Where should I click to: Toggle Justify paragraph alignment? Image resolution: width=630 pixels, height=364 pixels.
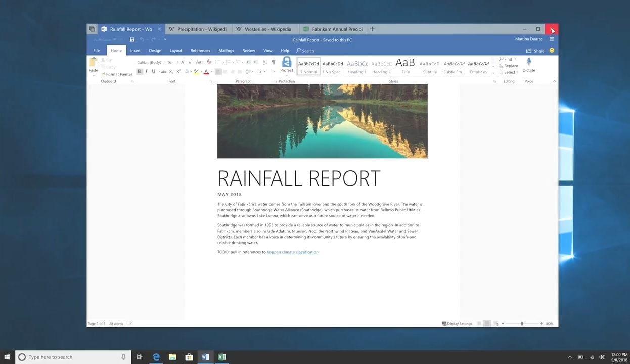click(240, 72)
